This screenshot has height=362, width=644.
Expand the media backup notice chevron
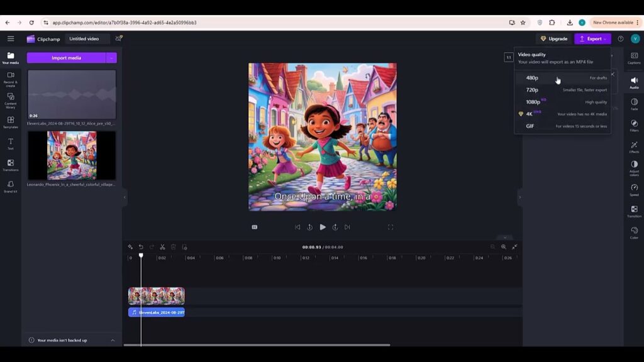(113, 340)
